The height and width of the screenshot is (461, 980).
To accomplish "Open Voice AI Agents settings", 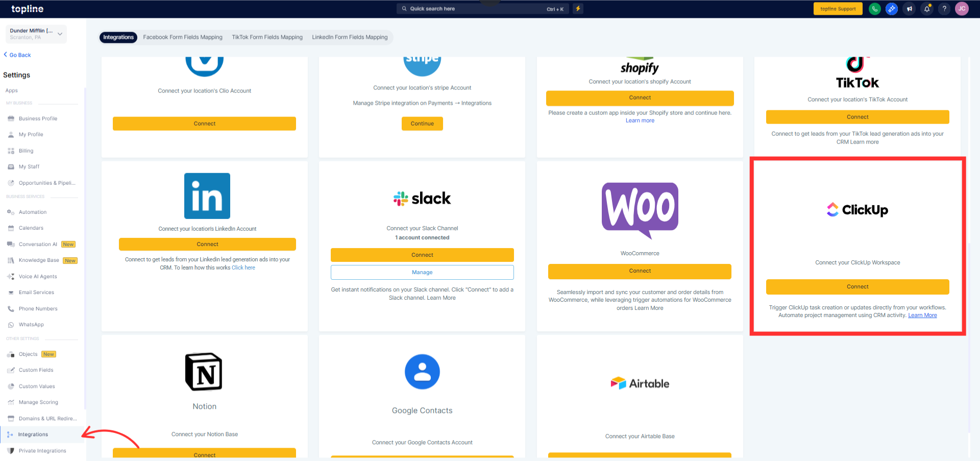I will [38, 277].
